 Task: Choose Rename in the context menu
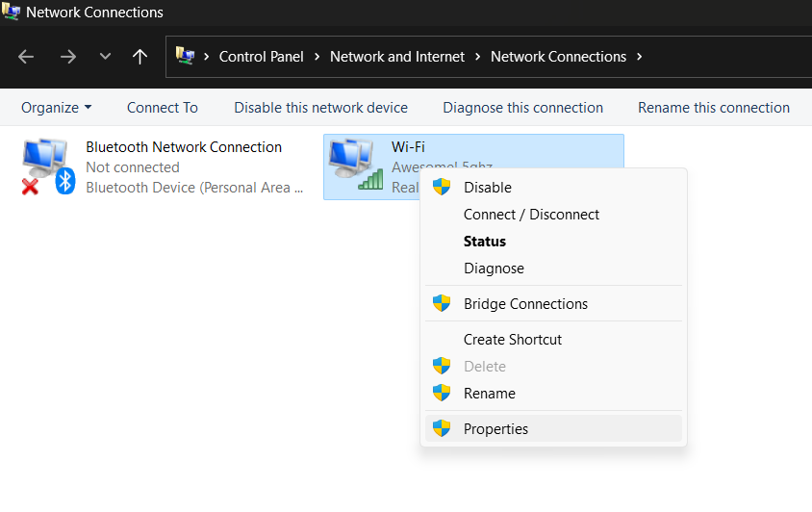pos(553,394)
